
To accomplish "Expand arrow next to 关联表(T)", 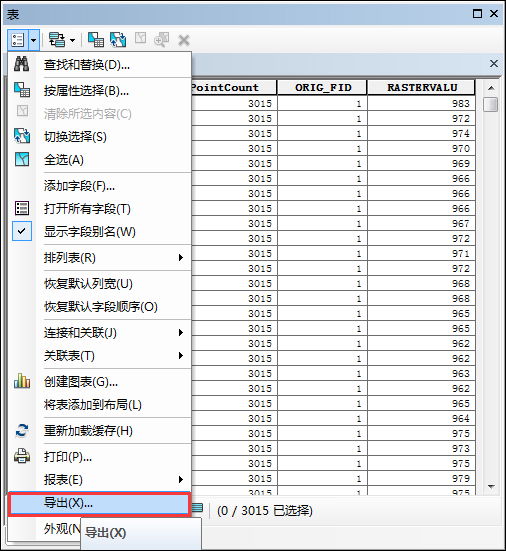I will coord(181,356).
